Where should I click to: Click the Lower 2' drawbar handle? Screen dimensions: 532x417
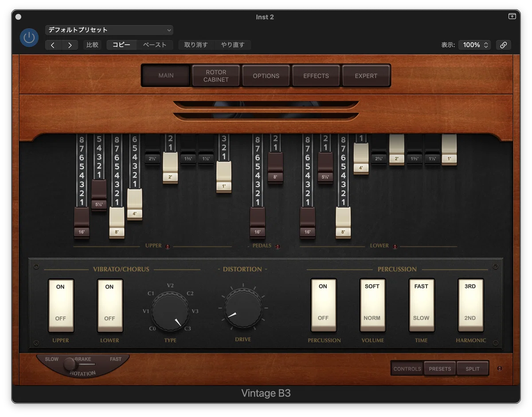click(397, 150)
